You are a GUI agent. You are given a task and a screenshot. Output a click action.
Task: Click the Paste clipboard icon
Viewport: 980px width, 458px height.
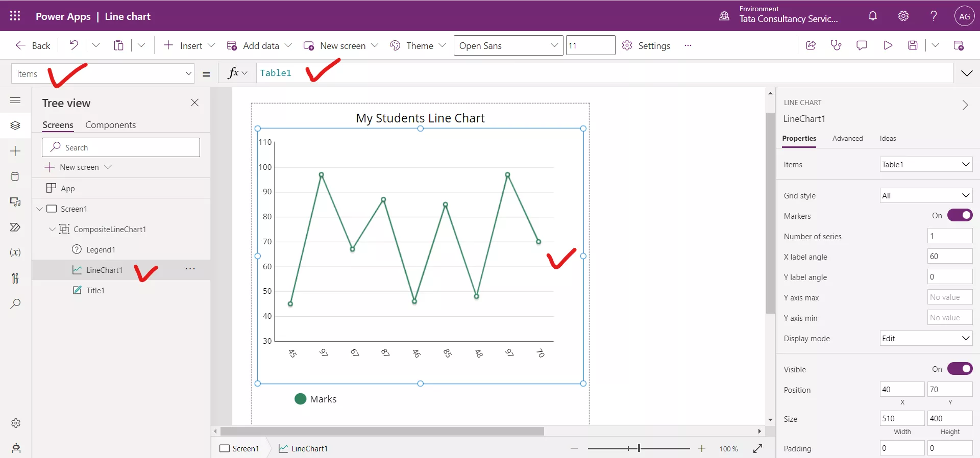(118, 45)
